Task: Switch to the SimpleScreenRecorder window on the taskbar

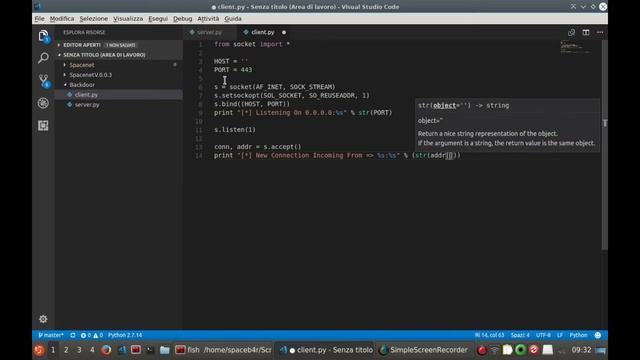Action: [x=424, y=350]
